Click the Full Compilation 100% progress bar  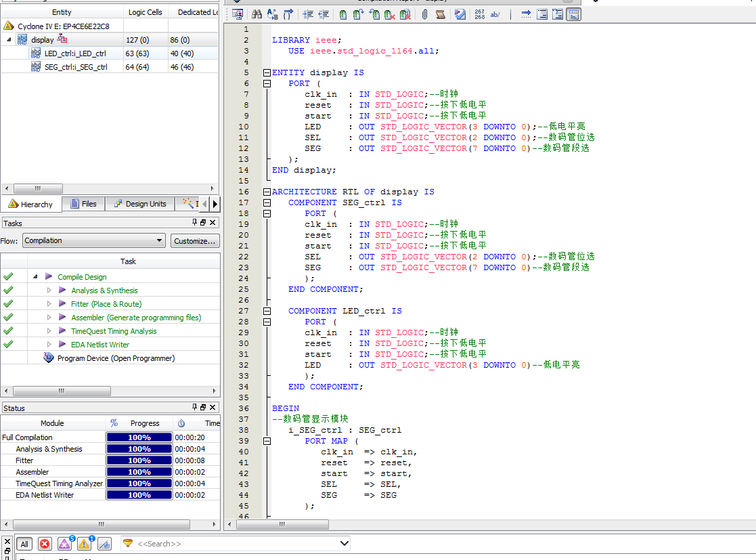point(139,437)
